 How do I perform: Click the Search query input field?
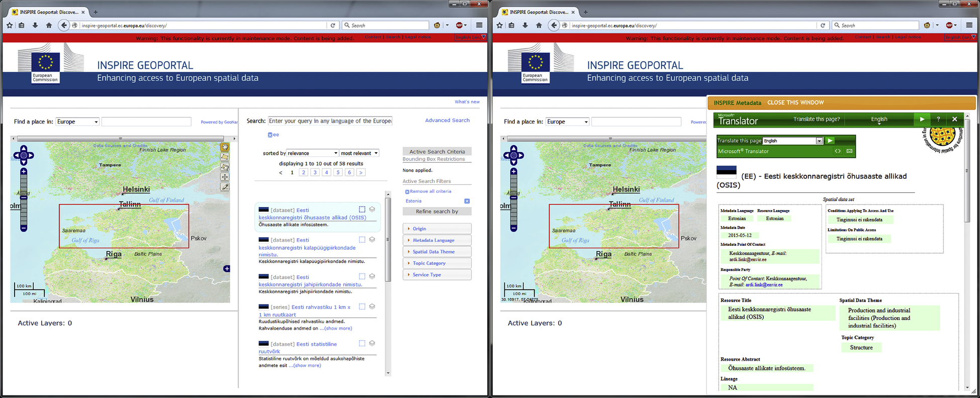[x=330, y=121]
